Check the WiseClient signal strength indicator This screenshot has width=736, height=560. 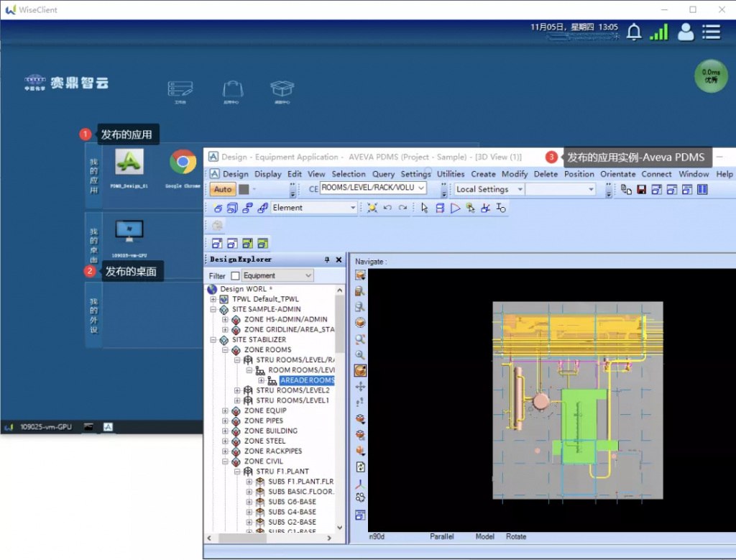tap(658, 32)
